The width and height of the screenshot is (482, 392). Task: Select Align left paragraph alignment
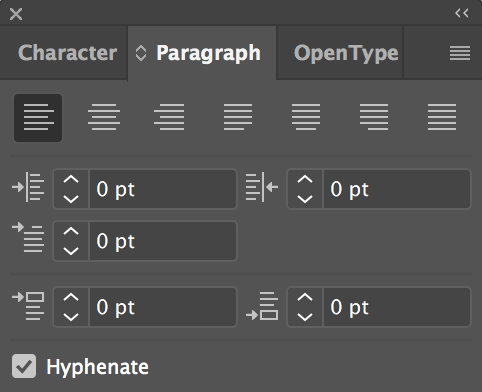(38, 118)
